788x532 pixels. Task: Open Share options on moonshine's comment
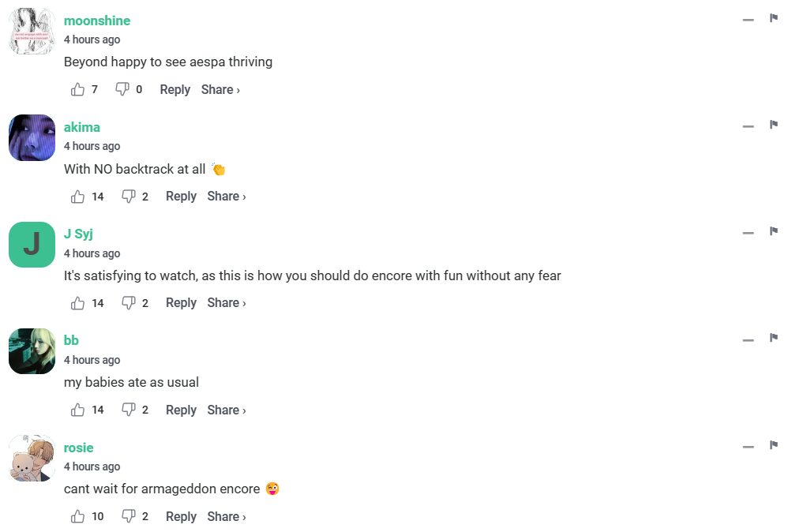[x=220, y=90]
